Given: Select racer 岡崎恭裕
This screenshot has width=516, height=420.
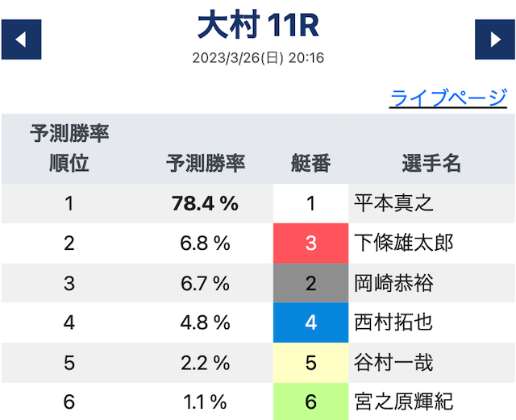Looking at the screenshot, I should 393,283.
